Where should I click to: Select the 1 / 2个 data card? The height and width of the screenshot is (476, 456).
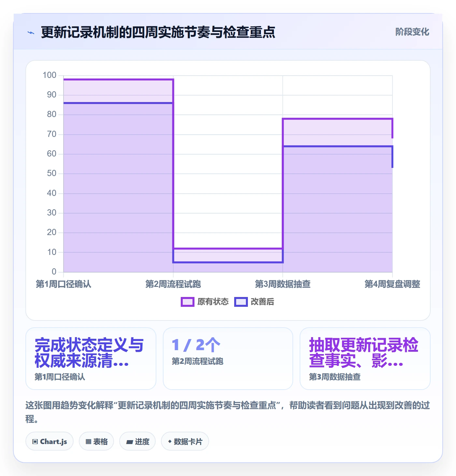pos(228,358)
